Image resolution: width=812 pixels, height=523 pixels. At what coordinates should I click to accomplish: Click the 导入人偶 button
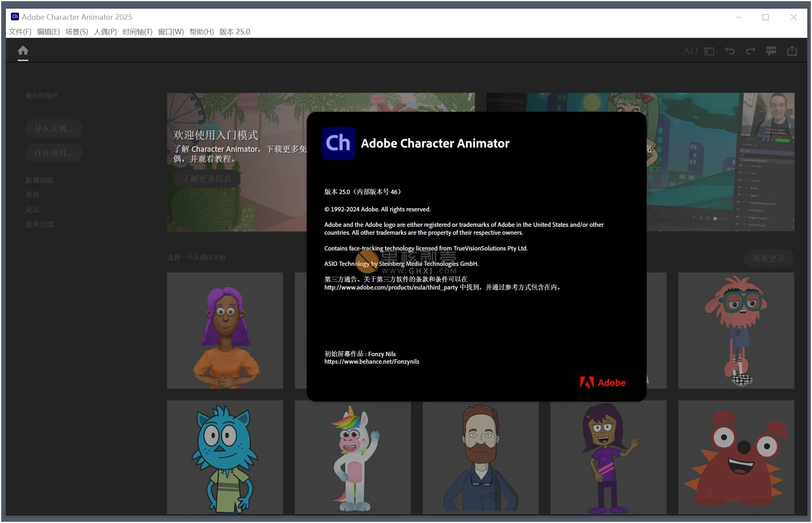(54, 129)
